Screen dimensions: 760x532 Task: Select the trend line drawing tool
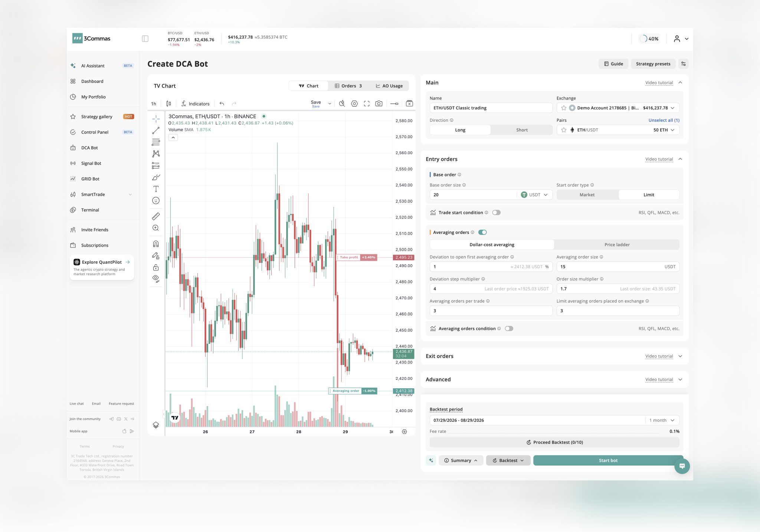click(156, 130)
